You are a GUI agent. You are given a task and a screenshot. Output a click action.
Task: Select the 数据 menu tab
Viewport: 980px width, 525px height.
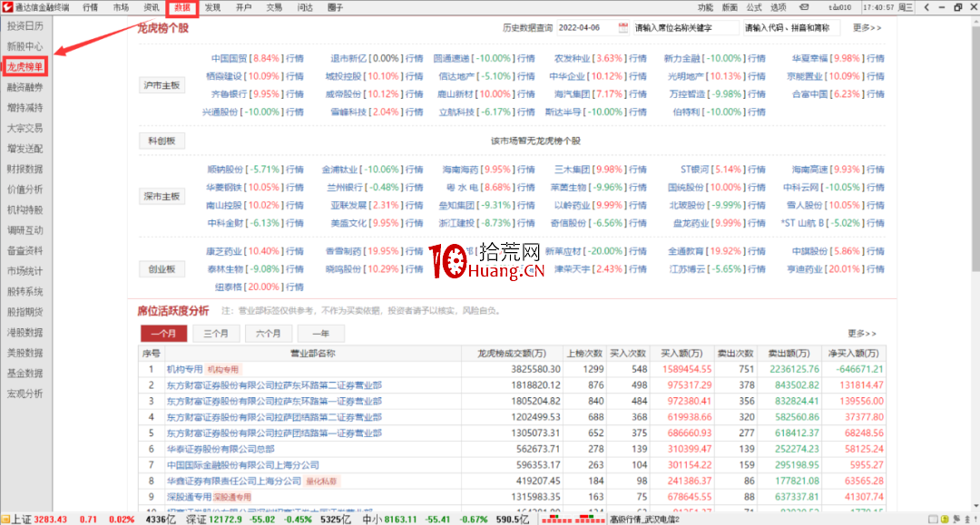tap(181, 7)
